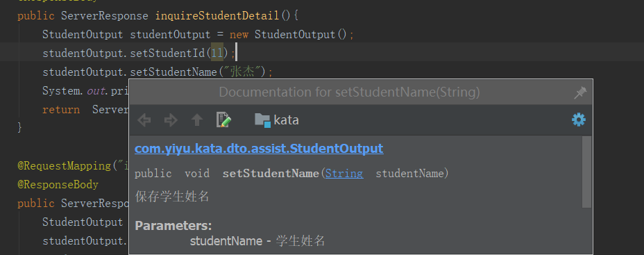
Task: Click the 'Documentation for setStudentName(String)' title
Action: [x=350, y=92]
